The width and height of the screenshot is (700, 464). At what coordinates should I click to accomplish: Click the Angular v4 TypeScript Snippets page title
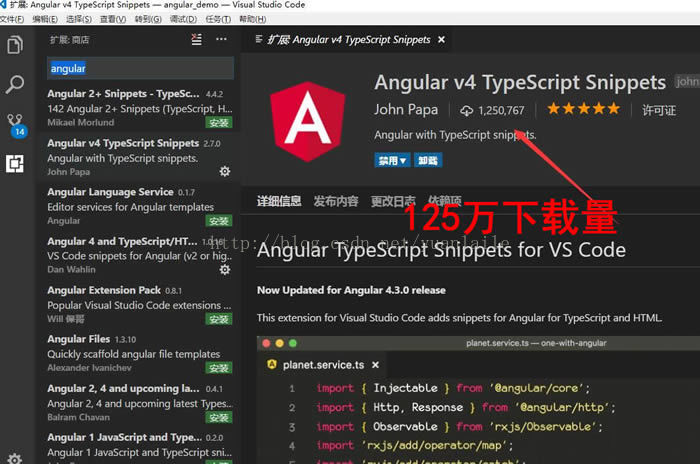point(520,82)
